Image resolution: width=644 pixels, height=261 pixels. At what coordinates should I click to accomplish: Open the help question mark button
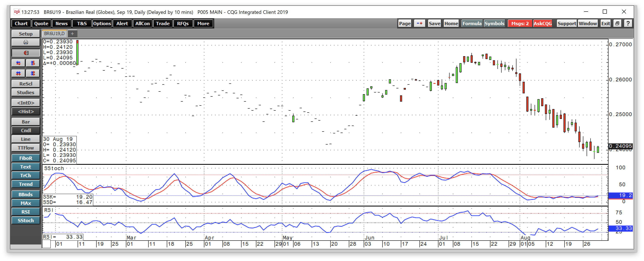pos(628,24)
